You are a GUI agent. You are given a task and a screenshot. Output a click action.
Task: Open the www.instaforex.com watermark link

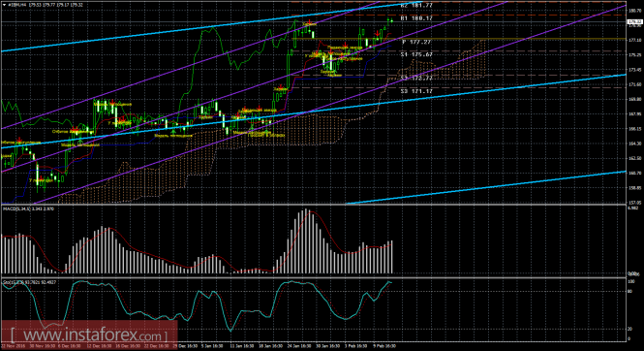[x=88, y=335]
